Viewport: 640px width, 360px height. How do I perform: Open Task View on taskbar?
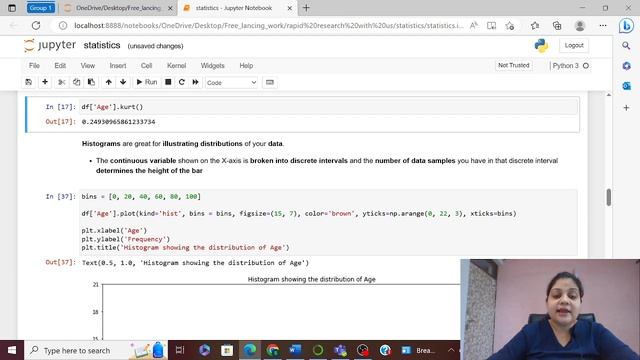pos(180,350)
